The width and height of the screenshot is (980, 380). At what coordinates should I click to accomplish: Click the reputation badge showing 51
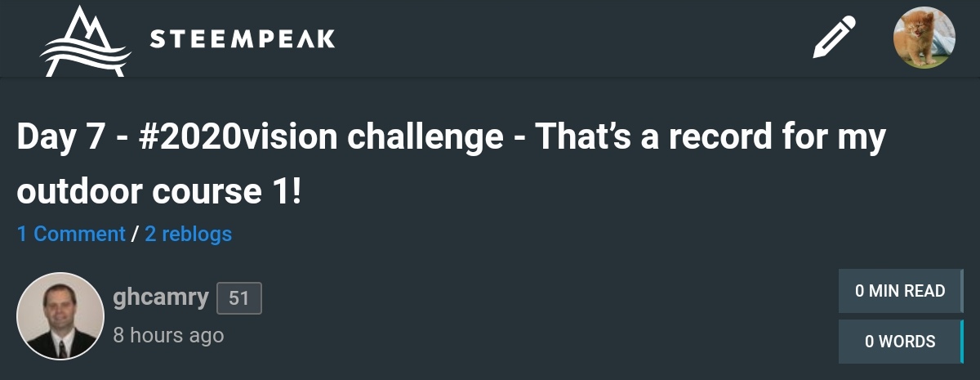pyautogui.click(x=238, y=299)
